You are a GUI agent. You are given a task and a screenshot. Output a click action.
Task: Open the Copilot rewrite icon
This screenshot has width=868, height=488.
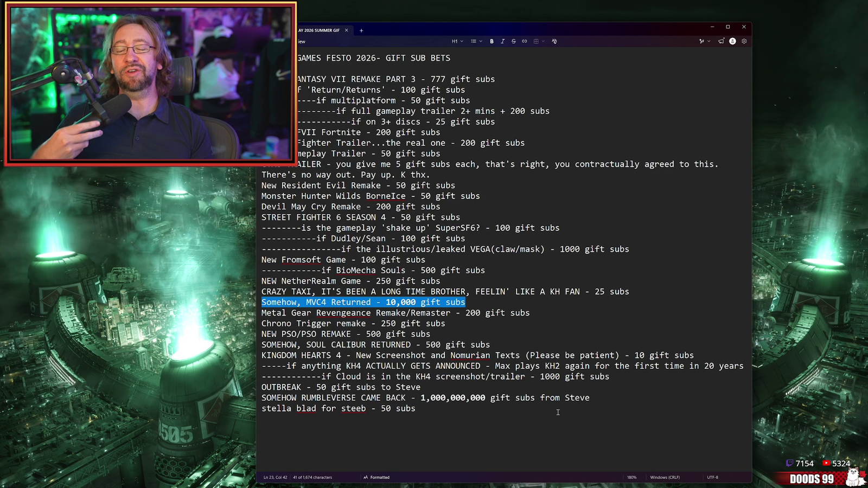coord(701,41)
